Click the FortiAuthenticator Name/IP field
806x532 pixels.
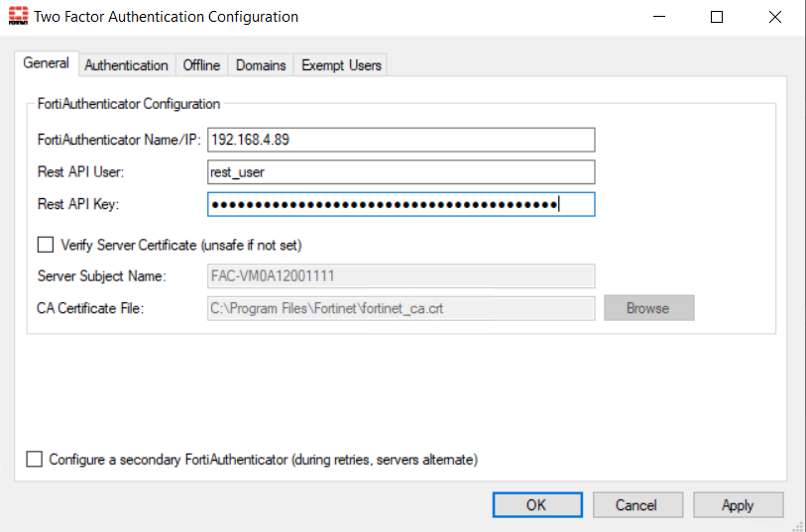click(x=401, y=140)
